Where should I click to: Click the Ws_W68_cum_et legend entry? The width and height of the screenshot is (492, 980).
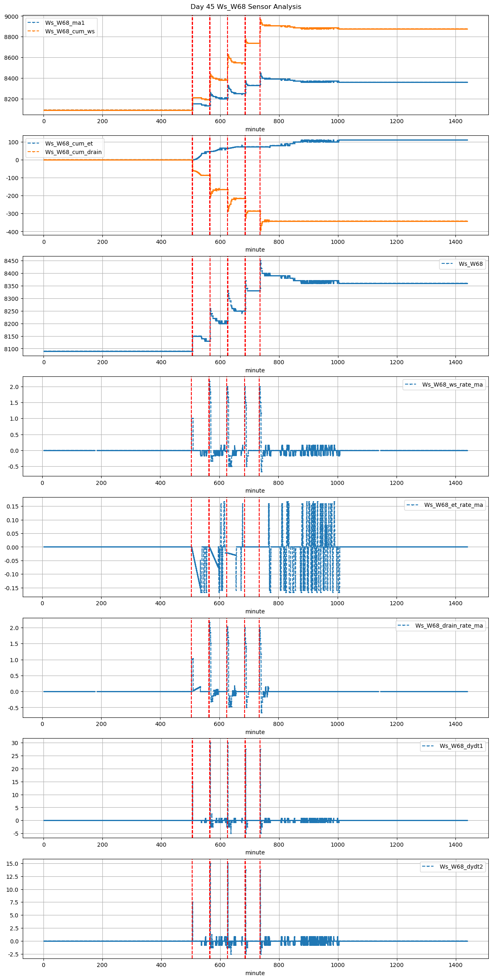69,143
